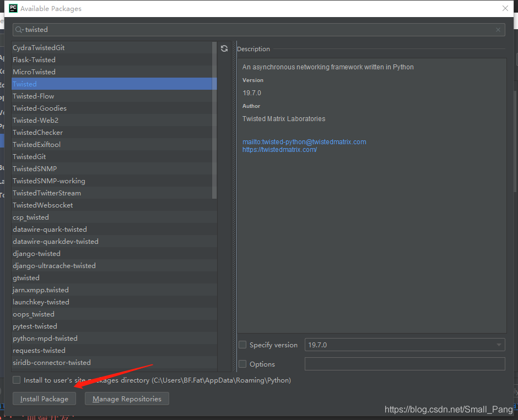Image resolution: width=518 pixels, height=420 pixels.
Task: Select Twisted-Goodies package
Action: pyautogui.click(x=114, y=108)
